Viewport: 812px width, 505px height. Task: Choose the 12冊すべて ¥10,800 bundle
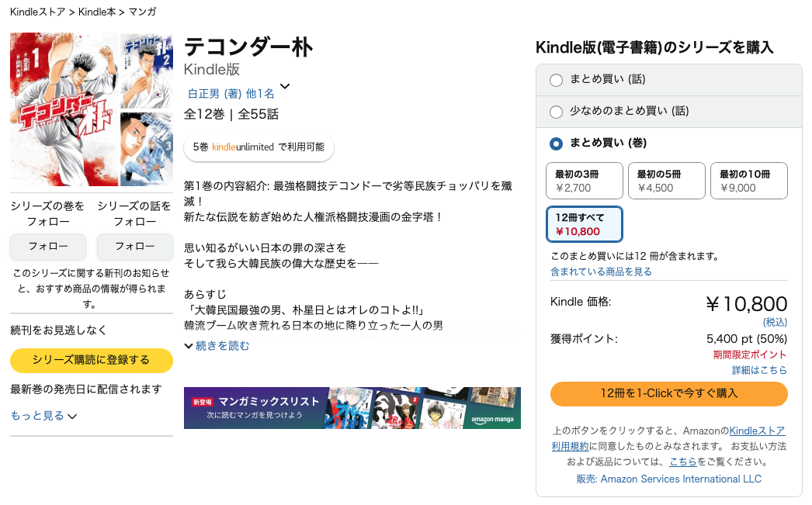pos(584,224)
